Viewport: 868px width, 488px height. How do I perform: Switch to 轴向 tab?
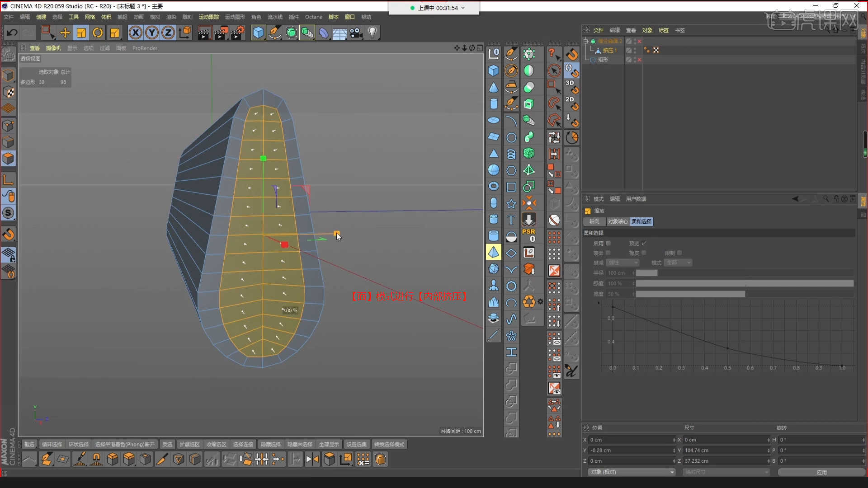tap(594, 221)
